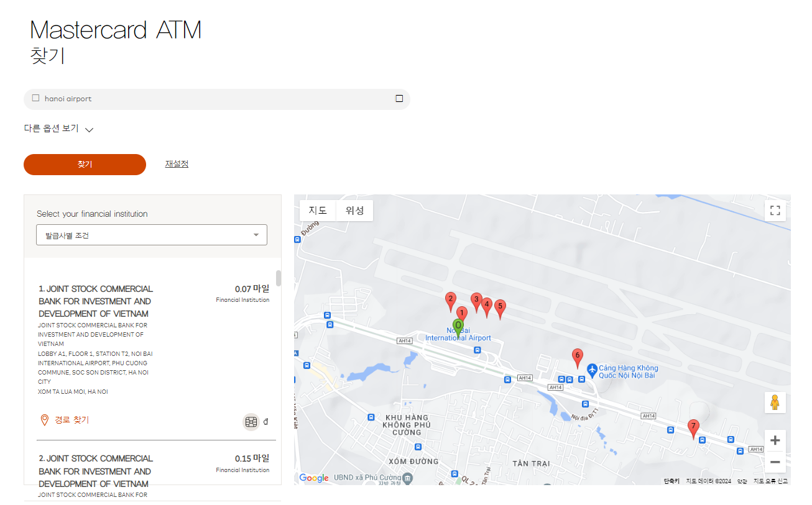Zoom out with the minus button
Viewport: 812px width, 505px height.
point(775,462)
